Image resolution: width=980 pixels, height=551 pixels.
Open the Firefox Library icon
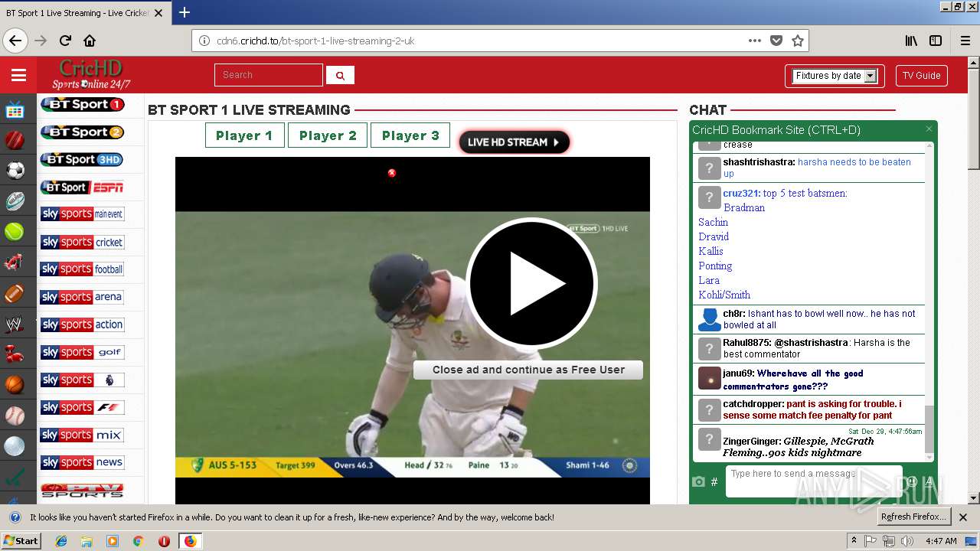911,41
